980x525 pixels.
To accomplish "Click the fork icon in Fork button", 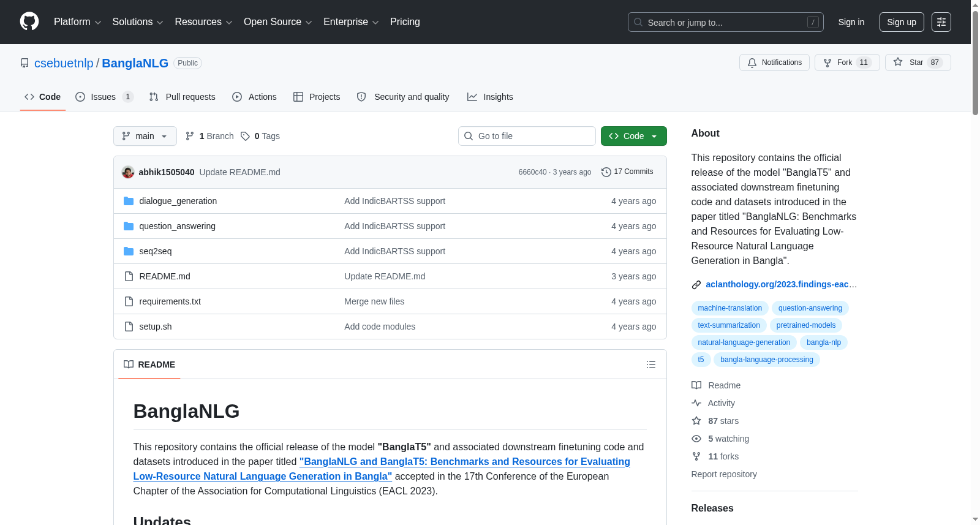I will click(x=827, y=62).
